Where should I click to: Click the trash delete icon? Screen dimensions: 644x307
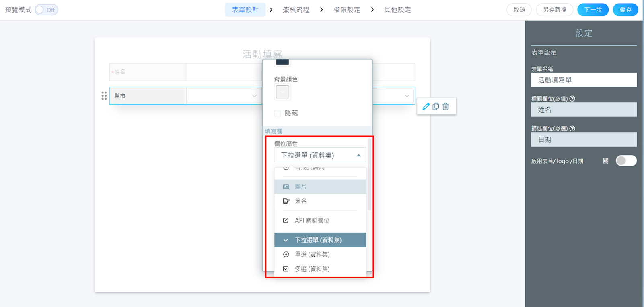(x=446, y=106)
